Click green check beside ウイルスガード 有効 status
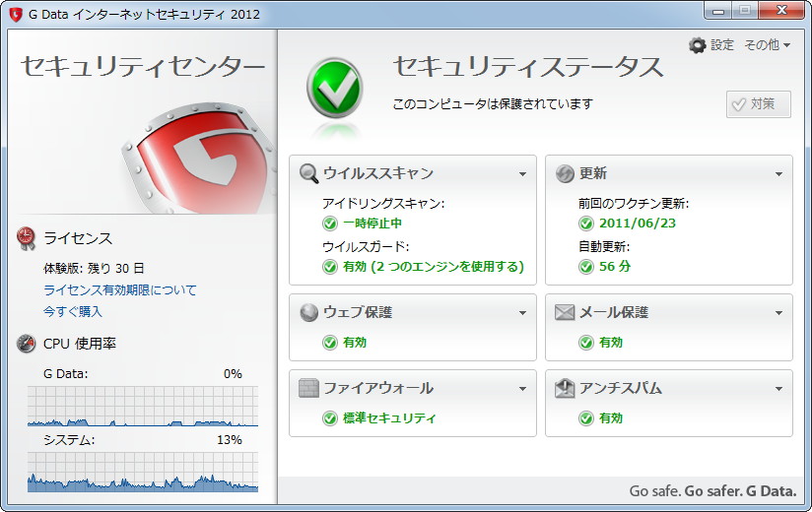 coord(330,267)
